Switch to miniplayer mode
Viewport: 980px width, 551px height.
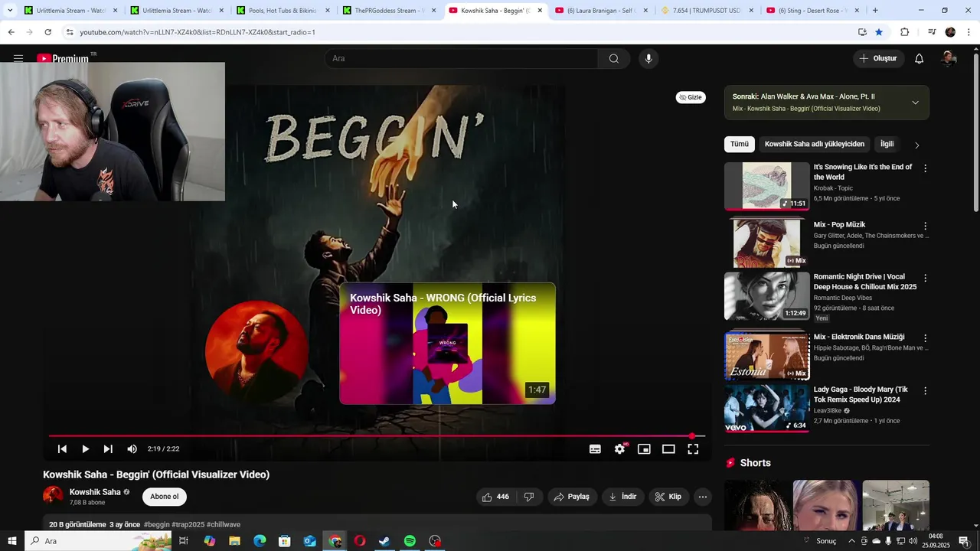(644, 449)
